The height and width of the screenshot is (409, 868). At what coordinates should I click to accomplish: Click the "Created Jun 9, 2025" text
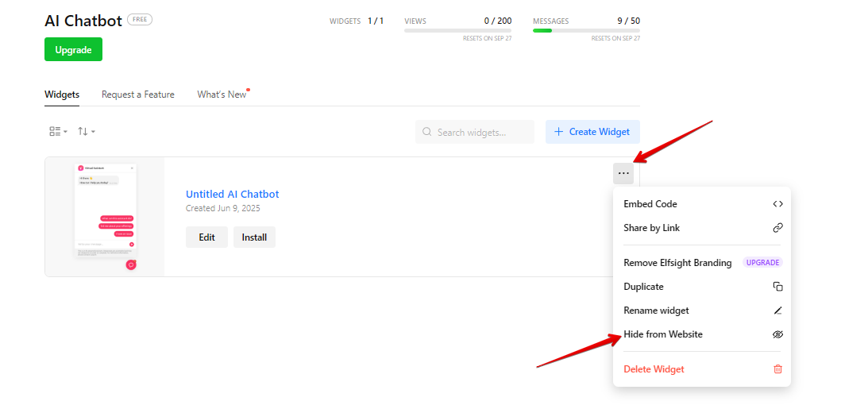click(223, 209)
